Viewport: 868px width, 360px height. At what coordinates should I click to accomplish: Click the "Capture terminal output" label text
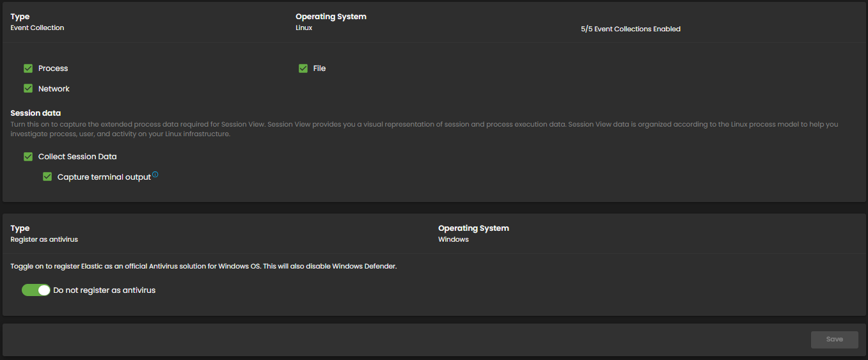(104, 177)
